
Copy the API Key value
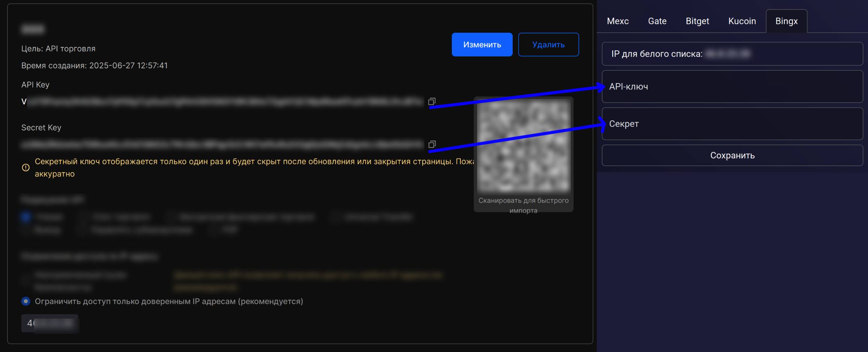click(x=432, y=102)
